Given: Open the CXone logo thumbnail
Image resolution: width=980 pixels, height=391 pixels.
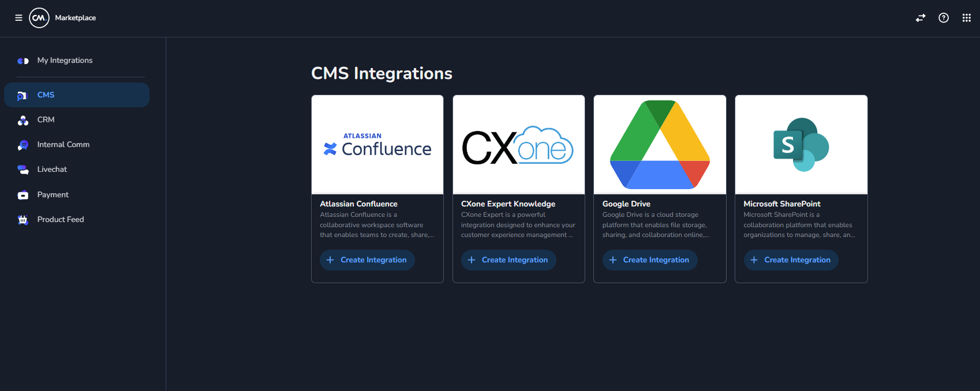Looking at the screenshot, I should [x=519, y=145].
